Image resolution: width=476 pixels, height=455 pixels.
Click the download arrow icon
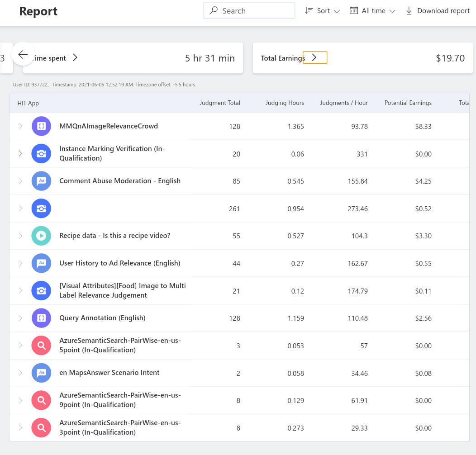pyautogui.click(x=409, y=10)
